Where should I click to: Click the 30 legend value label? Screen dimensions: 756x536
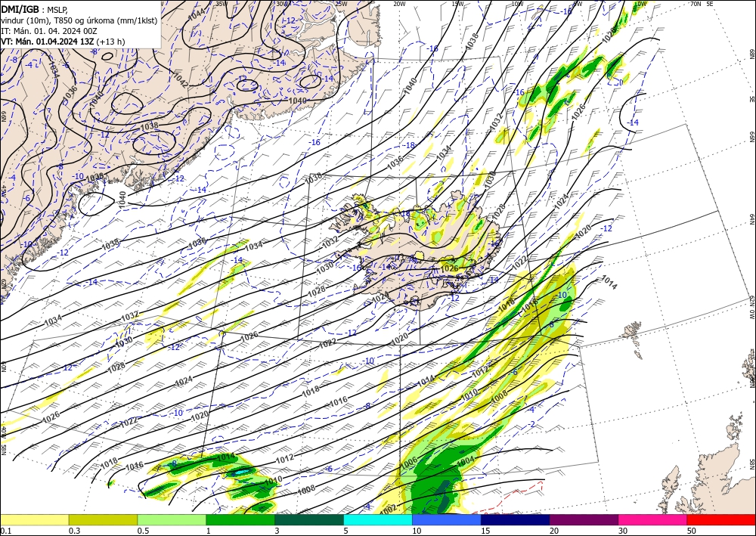pos(623,531)
